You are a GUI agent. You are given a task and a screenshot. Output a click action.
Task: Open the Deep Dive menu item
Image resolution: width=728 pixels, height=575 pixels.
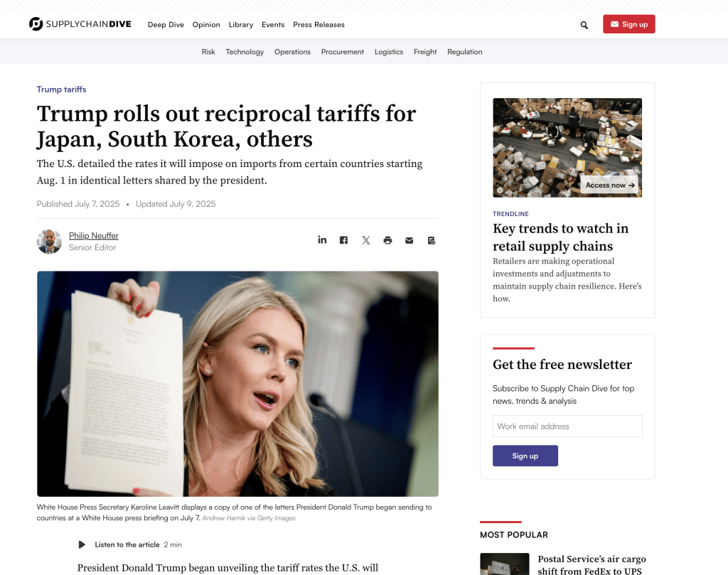[166, 25]
